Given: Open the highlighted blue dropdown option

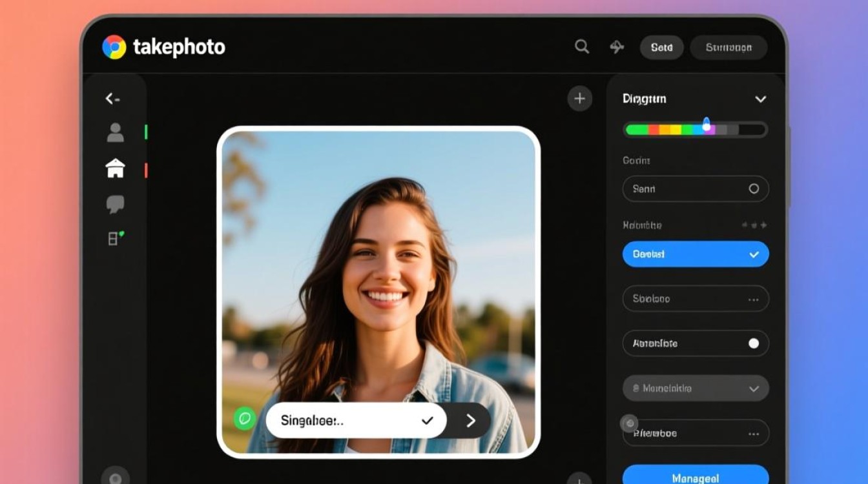Looking at the screenshot, I should click(x=696, y=254).
